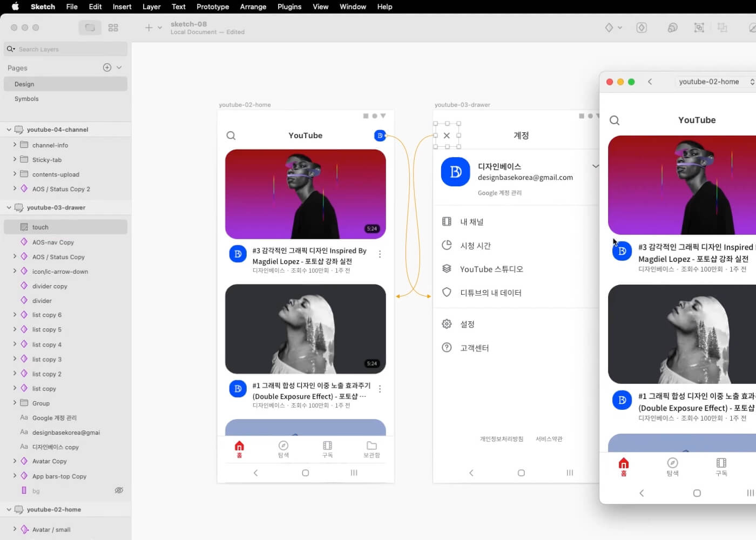Click blue avatar icon in home artboard header

click(380, 136)
